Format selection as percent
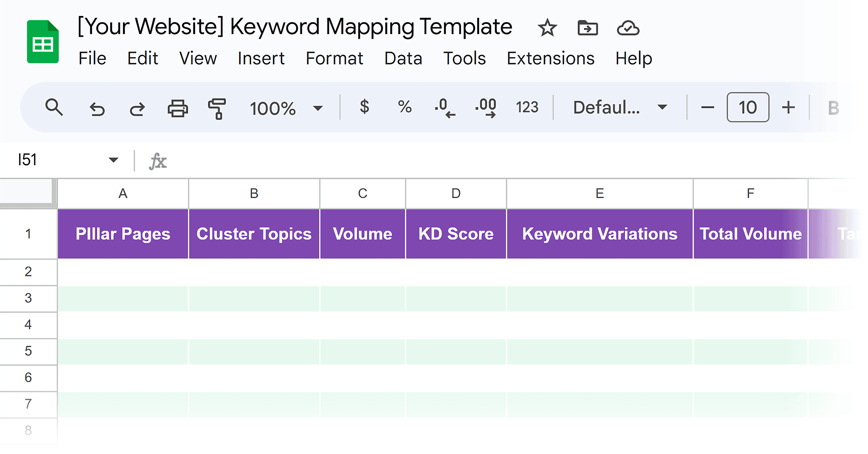 (x=404, y=108)
